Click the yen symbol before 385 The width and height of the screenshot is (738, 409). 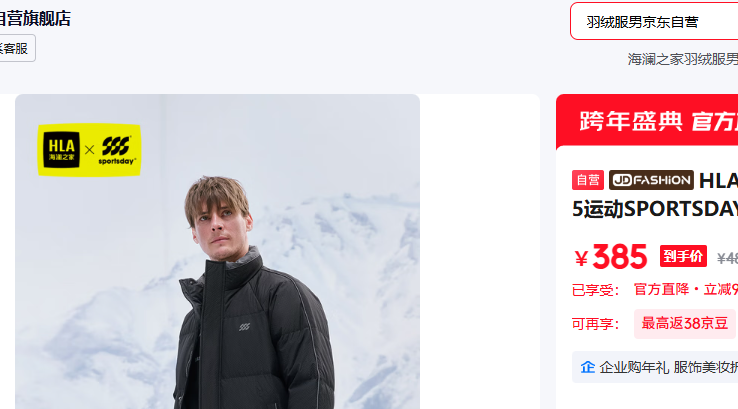tap(581, 258)
